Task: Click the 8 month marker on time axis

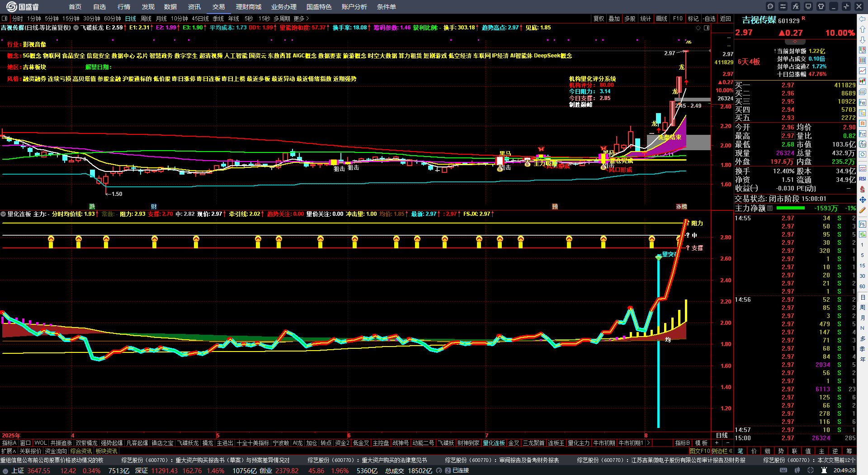Action: point(646,436)
